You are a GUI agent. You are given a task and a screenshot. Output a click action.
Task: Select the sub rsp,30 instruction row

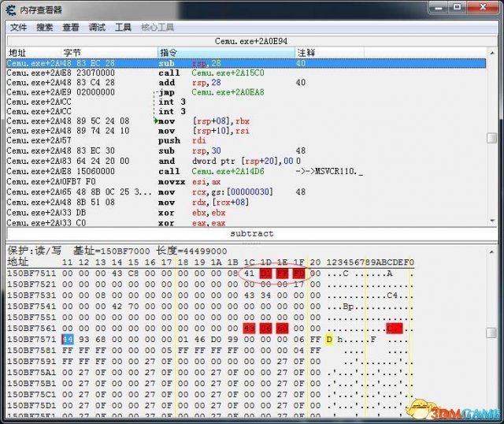pyautogui.click(x=246, y=151)
